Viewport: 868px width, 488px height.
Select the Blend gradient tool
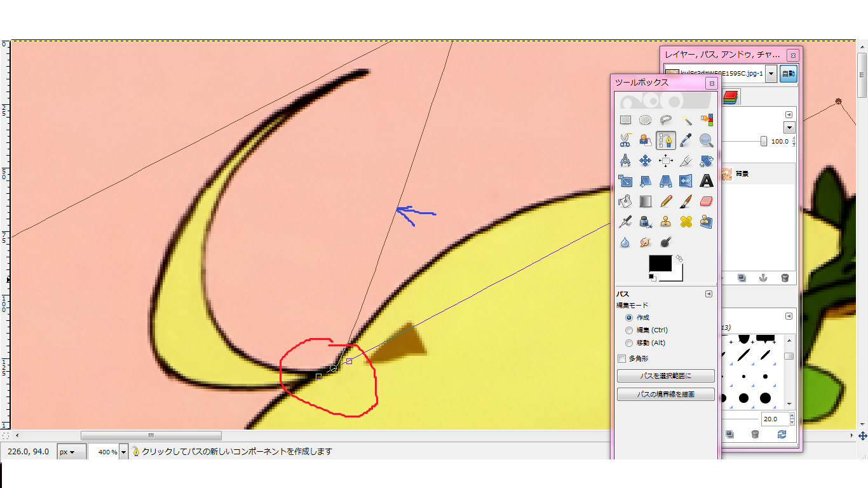tap(646, 201)
